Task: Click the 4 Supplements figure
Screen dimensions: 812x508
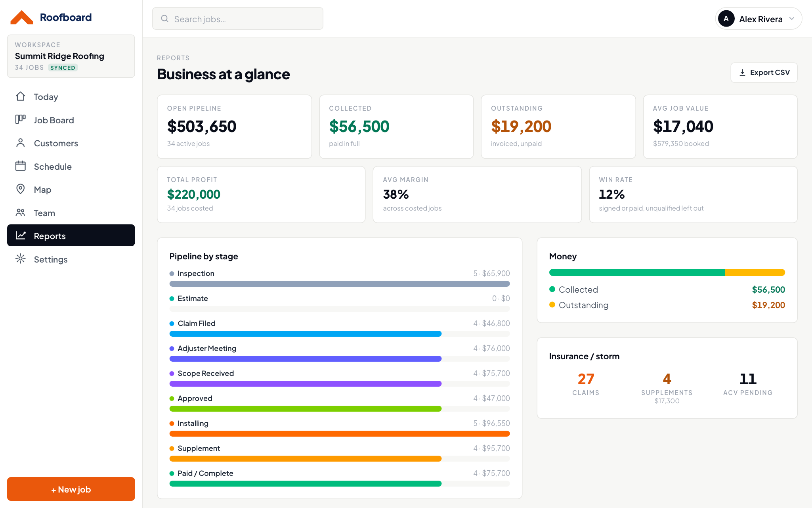Action: (667, 379)
